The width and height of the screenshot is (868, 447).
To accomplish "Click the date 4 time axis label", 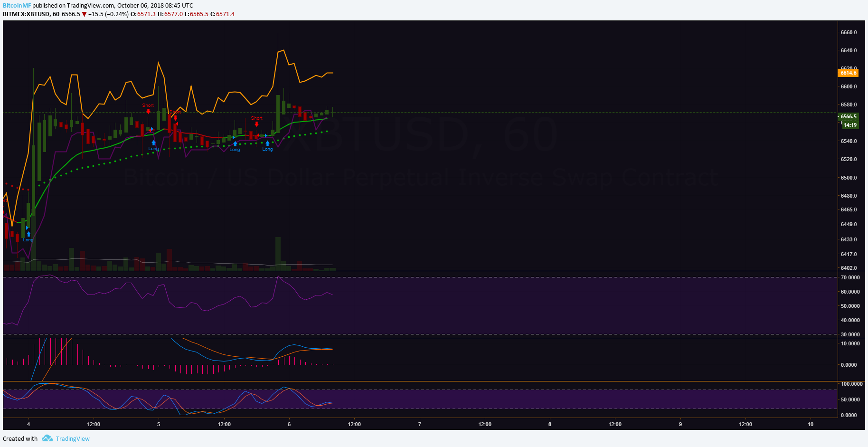I will [x=28, y=424].
